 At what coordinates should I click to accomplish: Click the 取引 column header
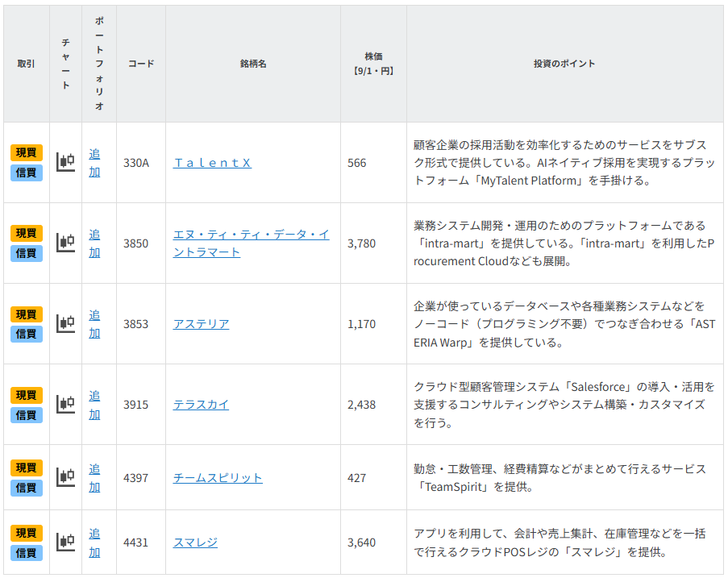point(26,64)
